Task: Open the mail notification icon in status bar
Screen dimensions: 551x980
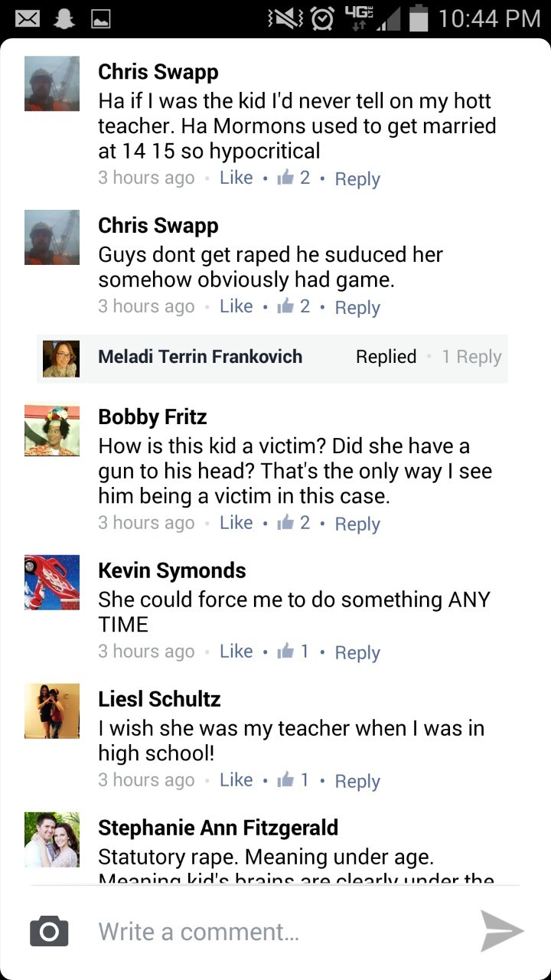Action: (x=28, y=18)
